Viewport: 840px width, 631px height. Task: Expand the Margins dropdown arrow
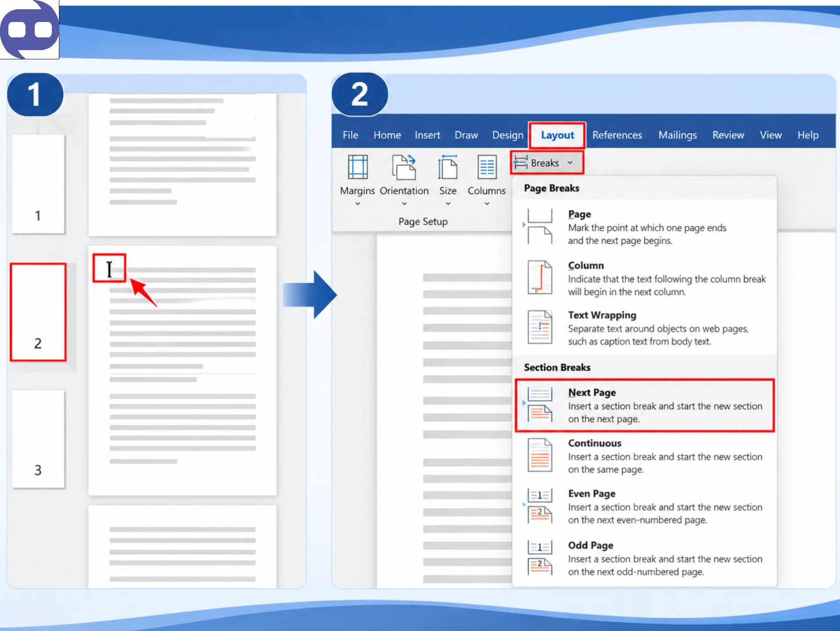click(x=358, y=204)
